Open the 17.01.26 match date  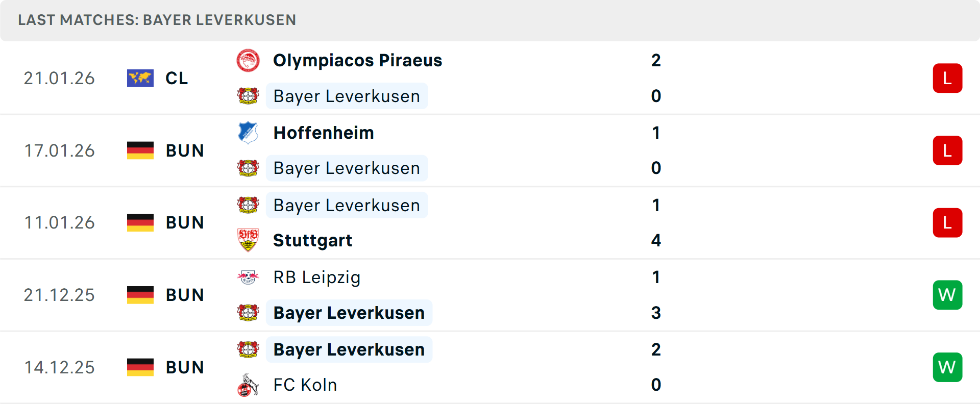click(59, 150)
